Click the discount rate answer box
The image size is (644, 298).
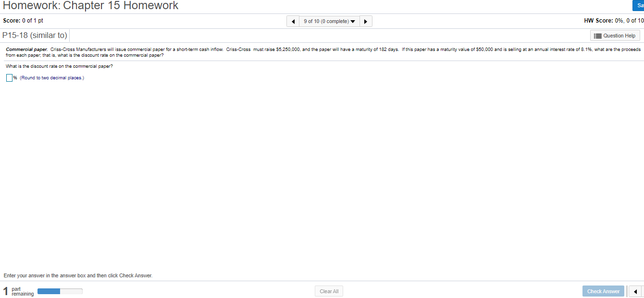[9, 78]
